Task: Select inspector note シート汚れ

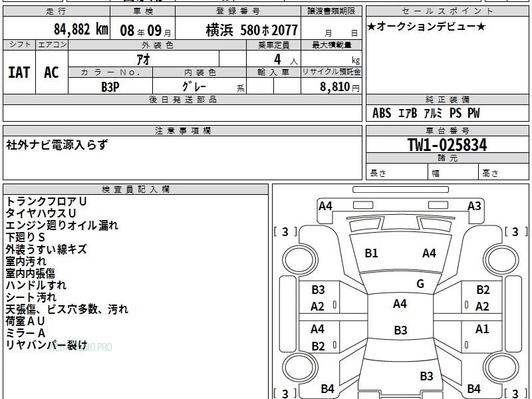Action: (31, 297)
